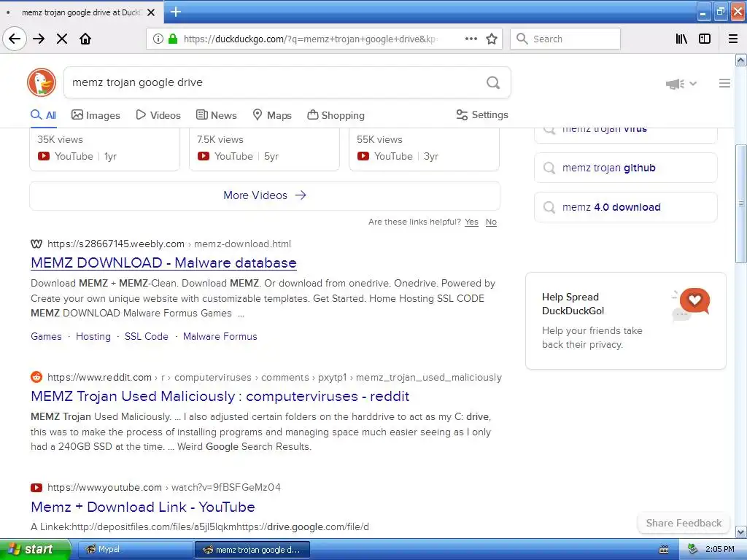Click page scrollbar down arrow

tap(741, 532)
